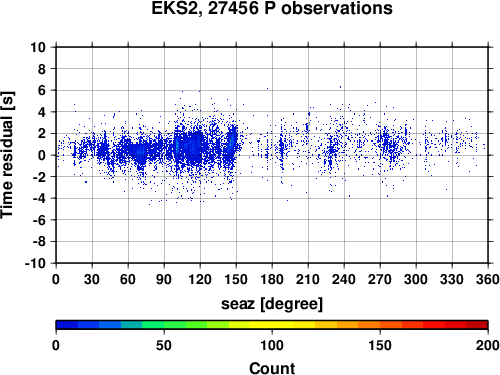
Task: Click the green segment of colorbar near 50
Action: click(164, 325)
